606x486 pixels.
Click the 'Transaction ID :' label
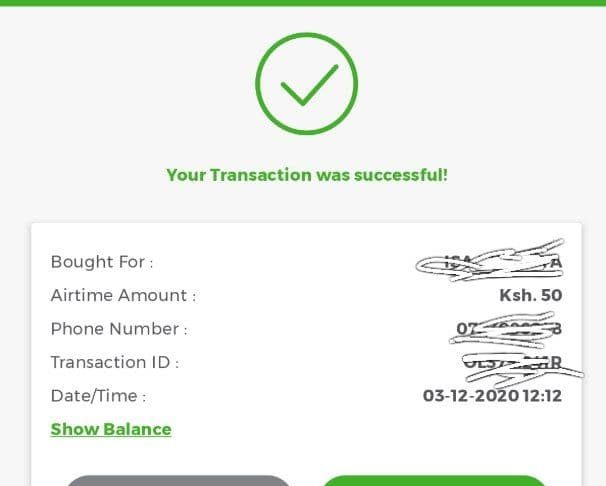click(115, 363)
